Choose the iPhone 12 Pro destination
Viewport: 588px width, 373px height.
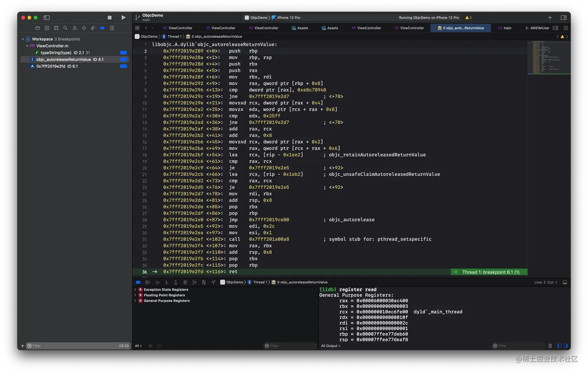coord(286,18)
